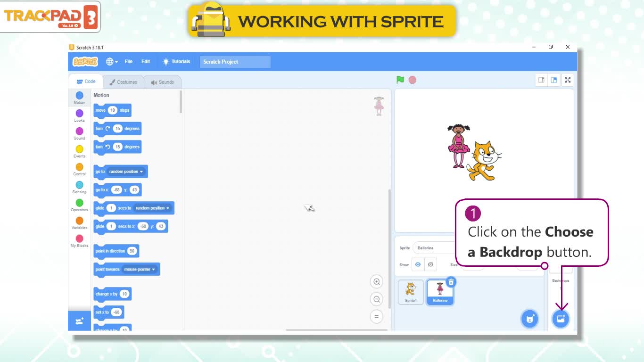Click the Scratch logo
644x362 pixels.
85,62
